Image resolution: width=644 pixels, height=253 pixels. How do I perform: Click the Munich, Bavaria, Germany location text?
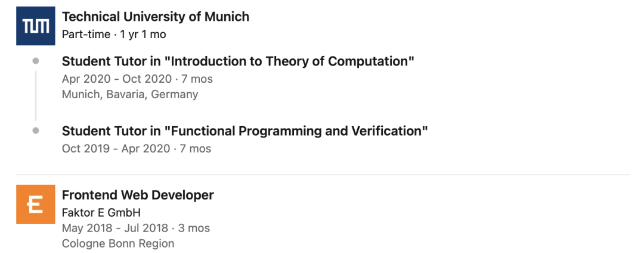(x=130, y=94)
